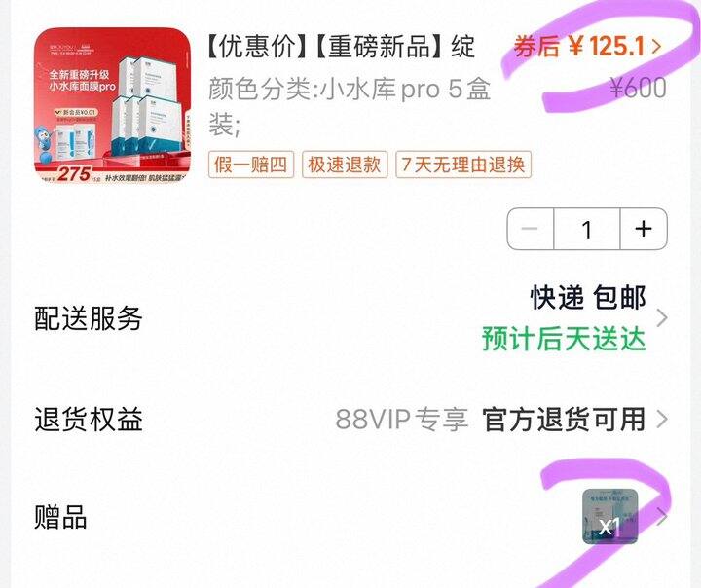
Task: Tap the 假一赔四 guarantee tag
Action: coord(251,165)
